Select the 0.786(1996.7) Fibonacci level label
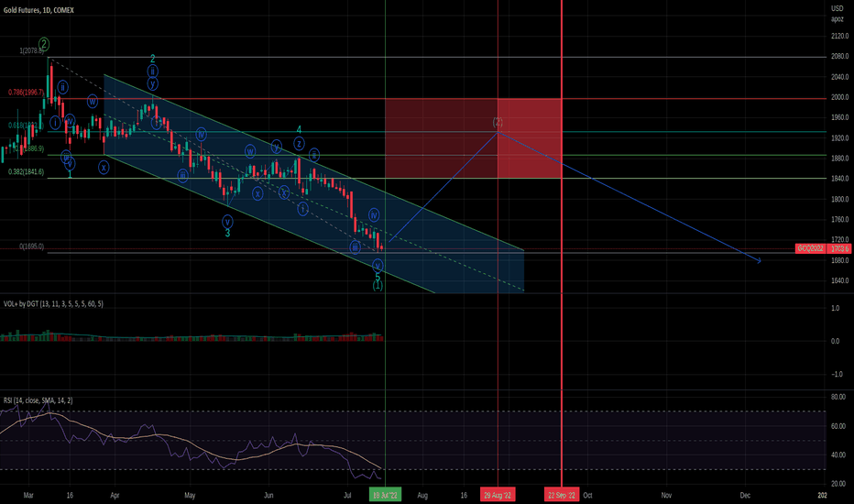 [26, 93]
